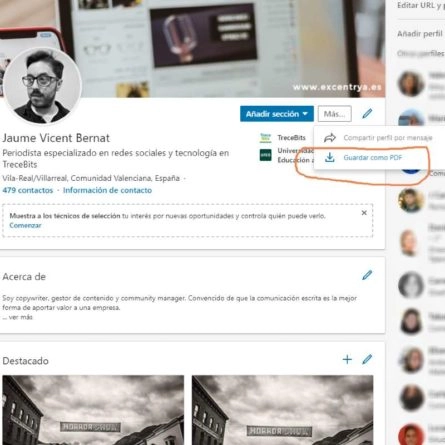
Task: Open first Destacado featured image thumbnail
Action: [93, 410]
